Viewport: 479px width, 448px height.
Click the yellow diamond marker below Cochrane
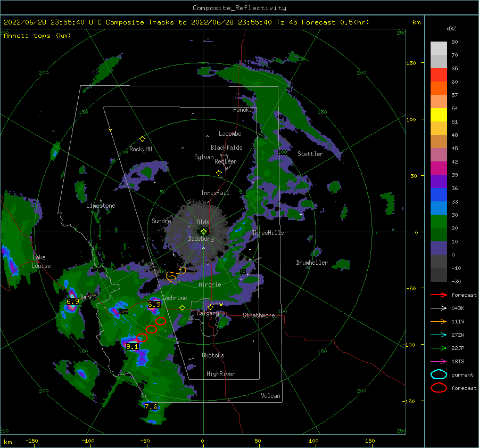[x=183, y=308]
